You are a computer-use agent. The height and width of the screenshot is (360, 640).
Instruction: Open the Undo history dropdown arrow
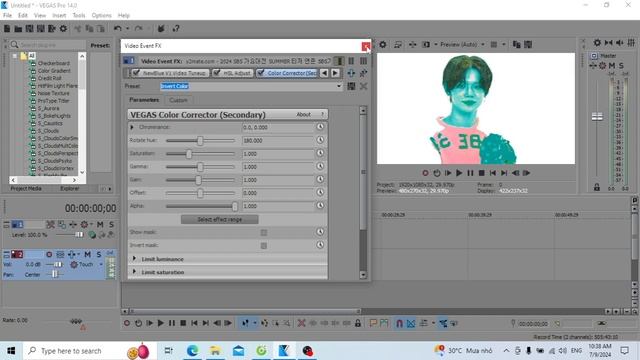127,29
